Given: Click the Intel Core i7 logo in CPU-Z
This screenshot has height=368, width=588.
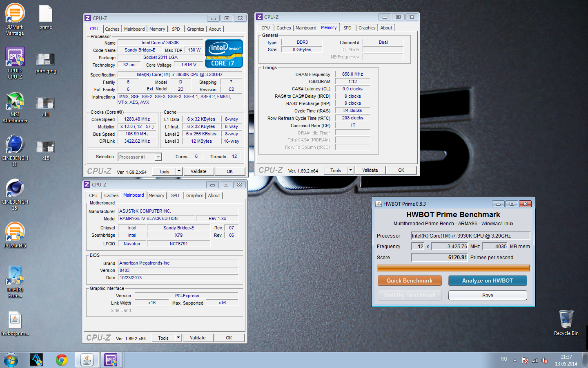Looking at the screenshot, I should coord(224,53).
